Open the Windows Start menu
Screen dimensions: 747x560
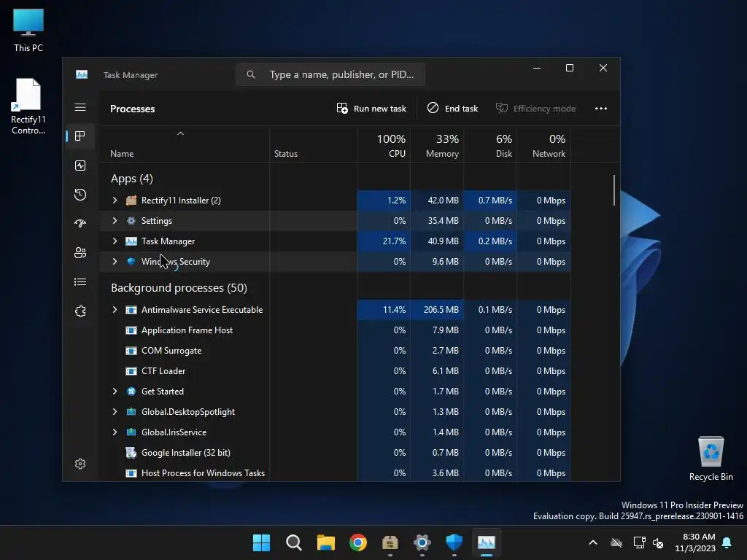tap(261, 542)
